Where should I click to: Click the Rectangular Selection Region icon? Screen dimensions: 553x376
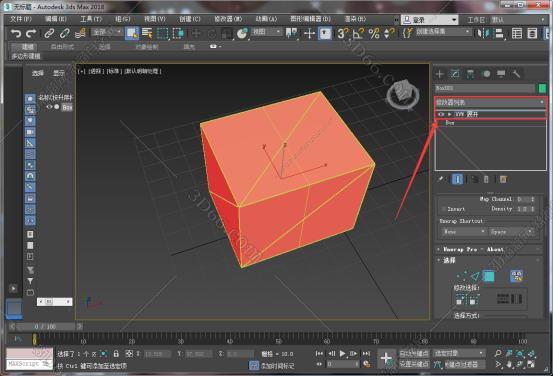(163, 34)
